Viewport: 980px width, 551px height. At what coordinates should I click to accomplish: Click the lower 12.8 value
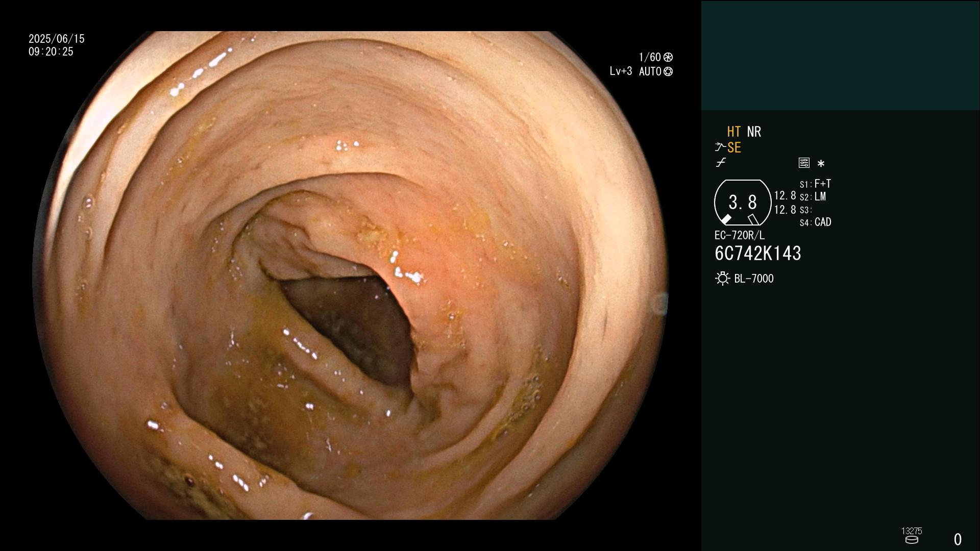point(785,210)
